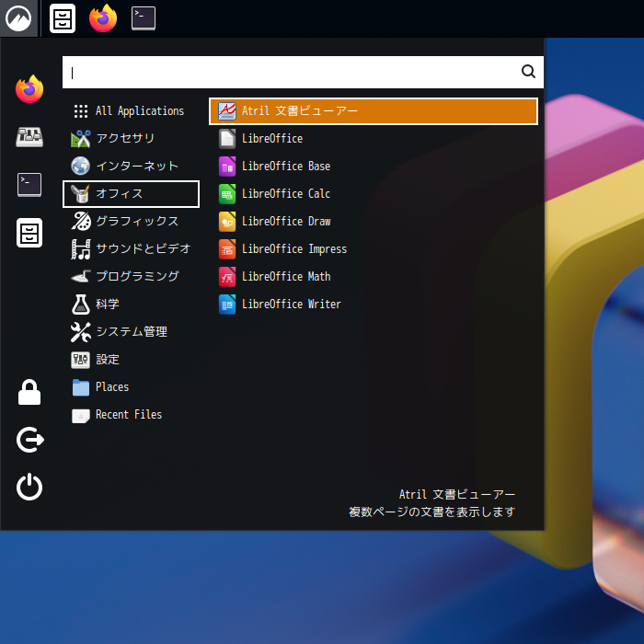
Task: Select グラフィックス category
Action: click(x=131, y=222)
